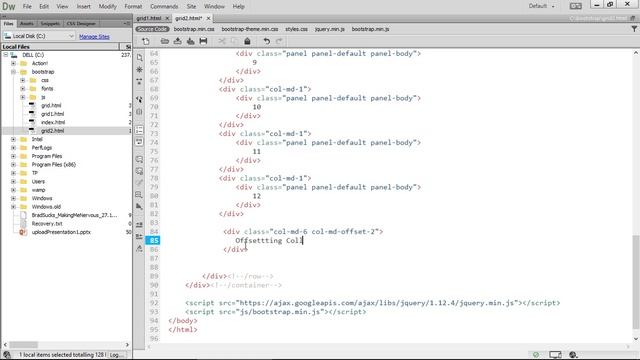Image resolution: width=640 pixels, height=360 pixels.
Task: Click the Indent Code icon in the code sidebar
Action: [139, 225]
